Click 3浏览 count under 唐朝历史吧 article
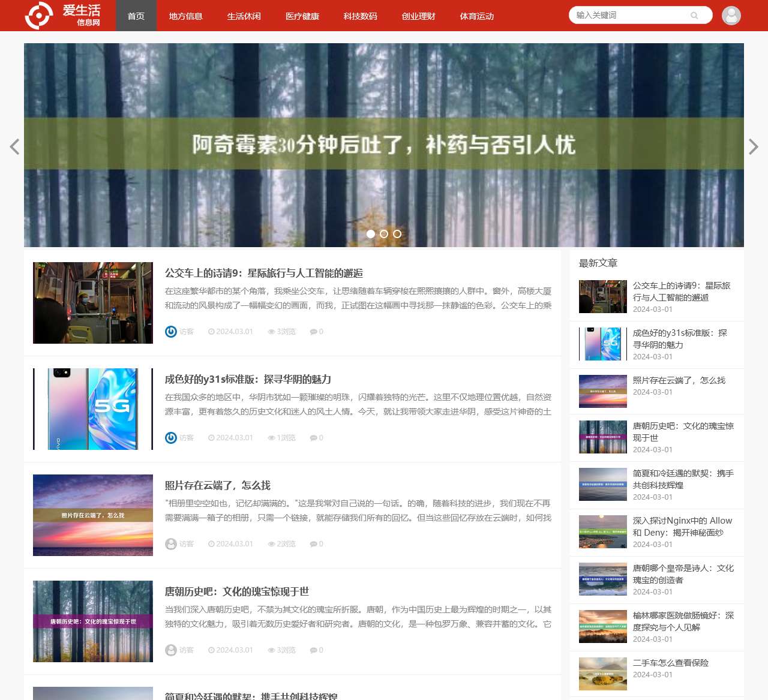Viewport: 768px width, 700px height. [286, 650]
